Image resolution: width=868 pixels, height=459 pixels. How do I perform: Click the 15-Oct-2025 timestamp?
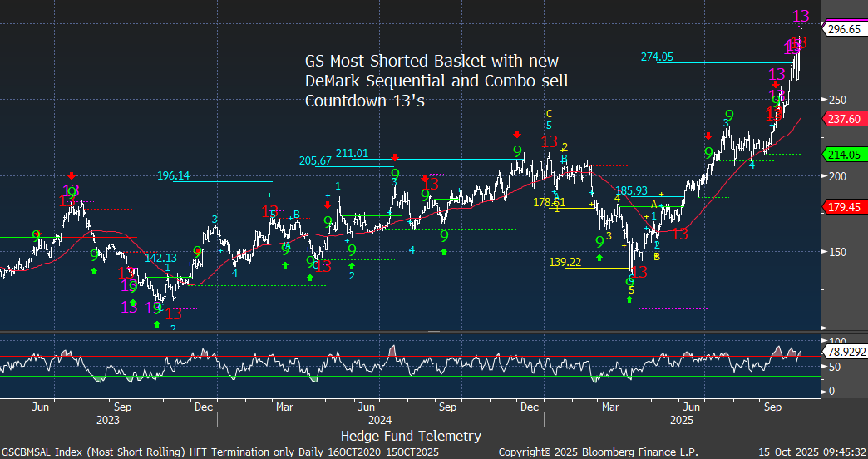(811, 451)
